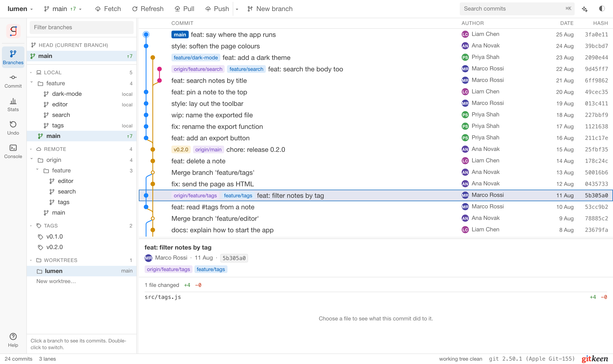Open the Stats sidebar panel
Viewport: 613px width, 364px height.
tap(13, 104)
